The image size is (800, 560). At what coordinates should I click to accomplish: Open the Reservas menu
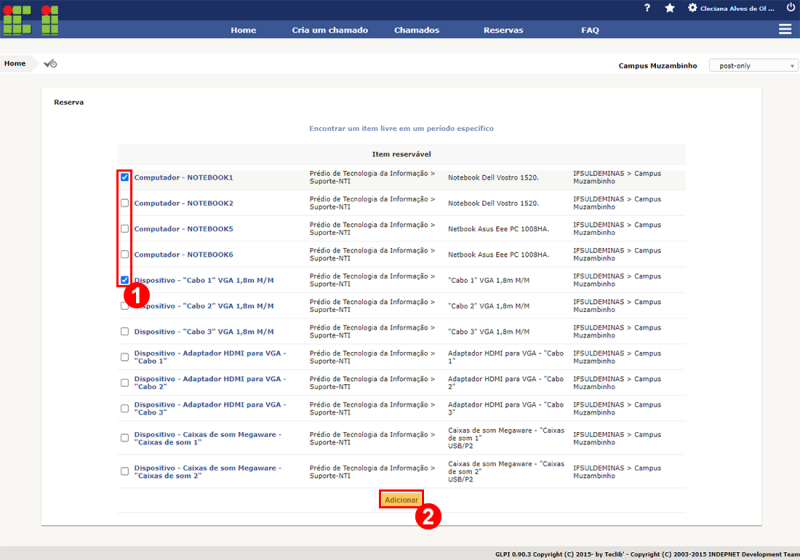(x=503, y=30)
